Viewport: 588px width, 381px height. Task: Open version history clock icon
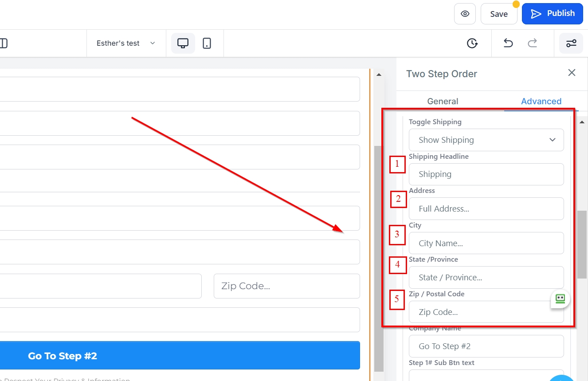[472, 43]
